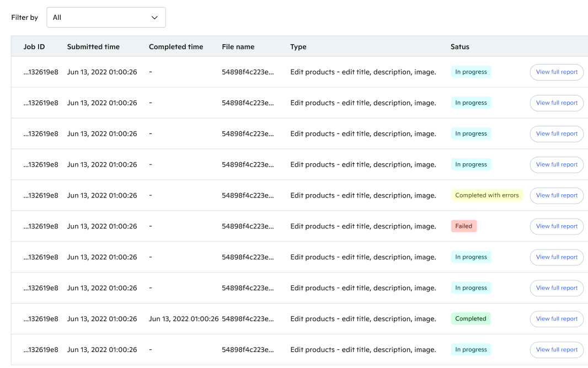Click the Type column header
The image size is (588, 368).
tap(298, 47)
